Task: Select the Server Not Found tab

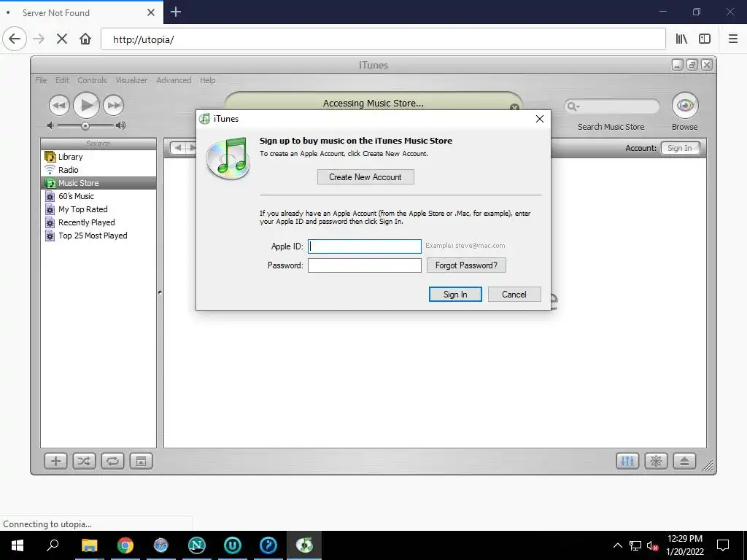Action: (x=82, y=12)
